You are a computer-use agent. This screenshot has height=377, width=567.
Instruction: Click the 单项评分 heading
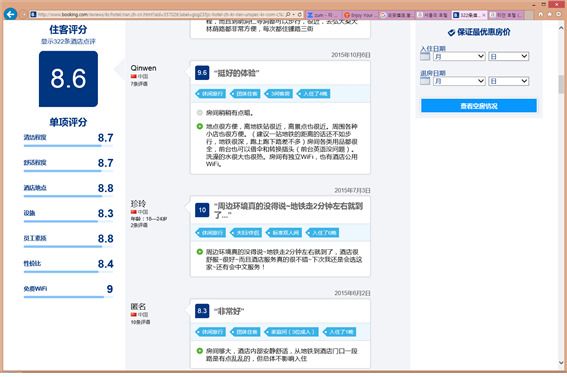(x=68, y=122)
